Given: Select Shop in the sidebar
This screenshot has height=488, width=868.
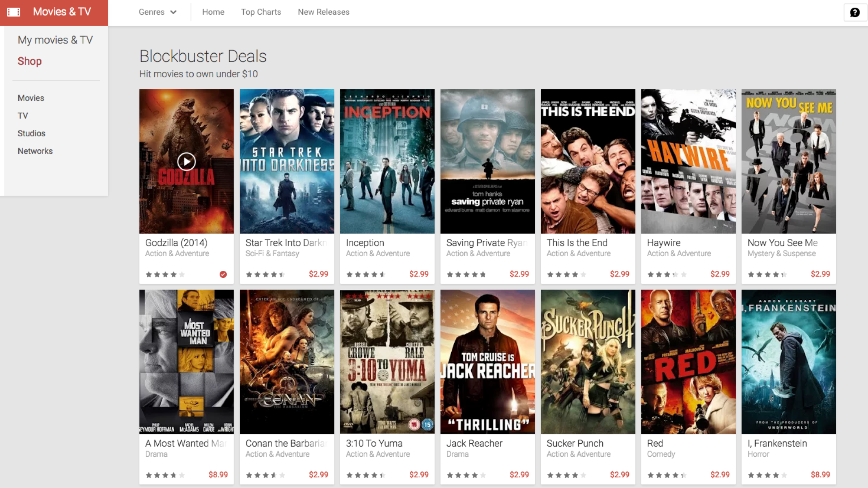Looking at the screenshot, I should (29, 61).
